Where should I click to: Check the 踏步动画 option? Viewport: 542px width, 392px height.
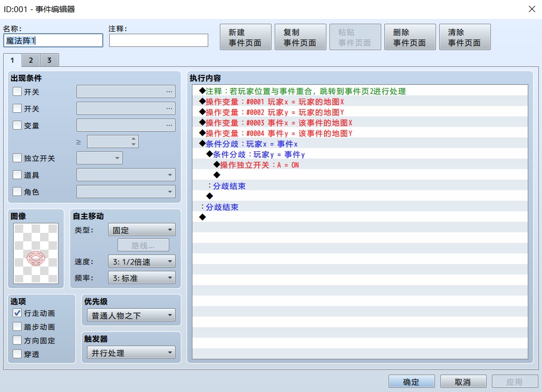tap(17, 327)
